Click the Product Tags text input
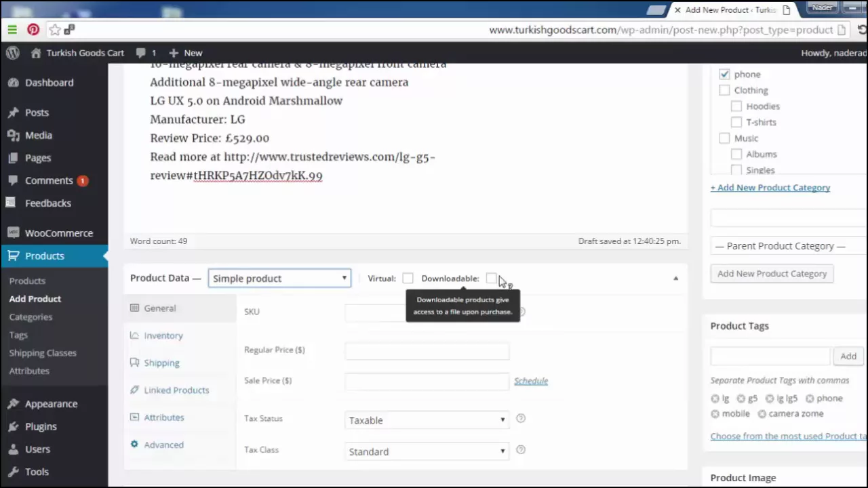Screen dimensions: 868x488 pos(770,357)
